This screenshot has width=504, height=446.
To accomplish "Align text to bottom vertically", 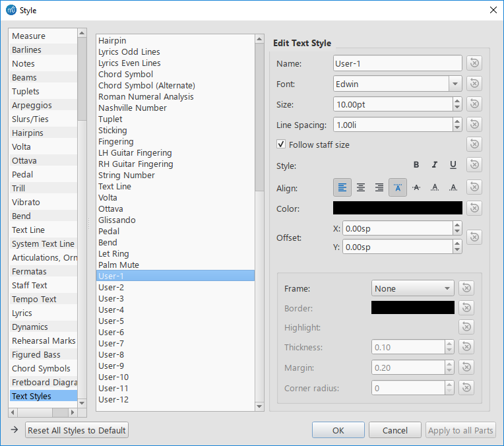I will pyautogui.click(x=453, y=187).
